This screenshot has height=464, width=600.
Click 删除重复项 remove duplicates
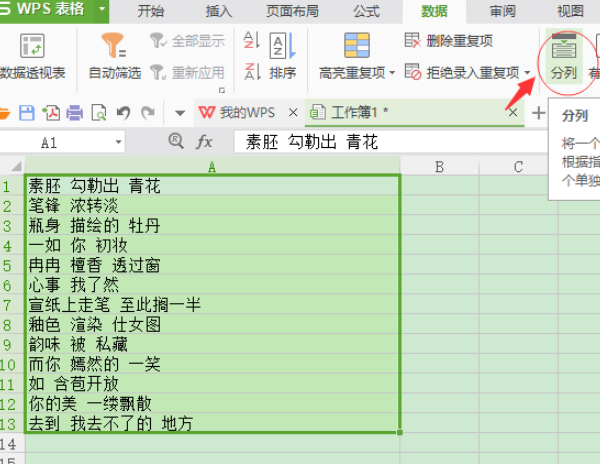(x=449, y=41)
